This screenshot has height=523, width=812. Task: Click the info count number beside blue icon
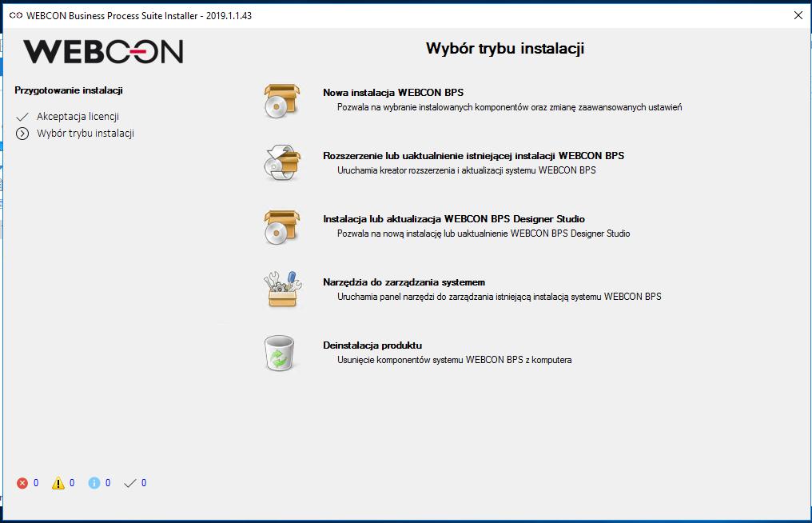108,483
